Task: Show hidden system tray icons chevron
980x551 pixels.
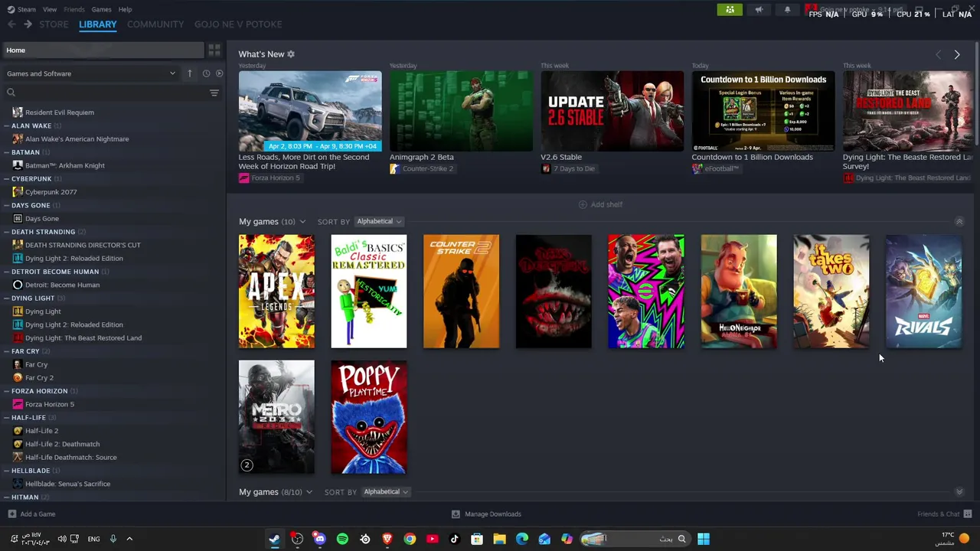Action: [x=129, y=539]
